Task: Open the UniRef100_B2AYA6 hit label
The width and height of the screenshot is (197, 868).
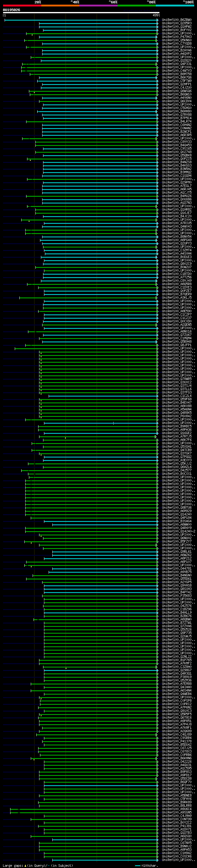Action: point(177,50)
